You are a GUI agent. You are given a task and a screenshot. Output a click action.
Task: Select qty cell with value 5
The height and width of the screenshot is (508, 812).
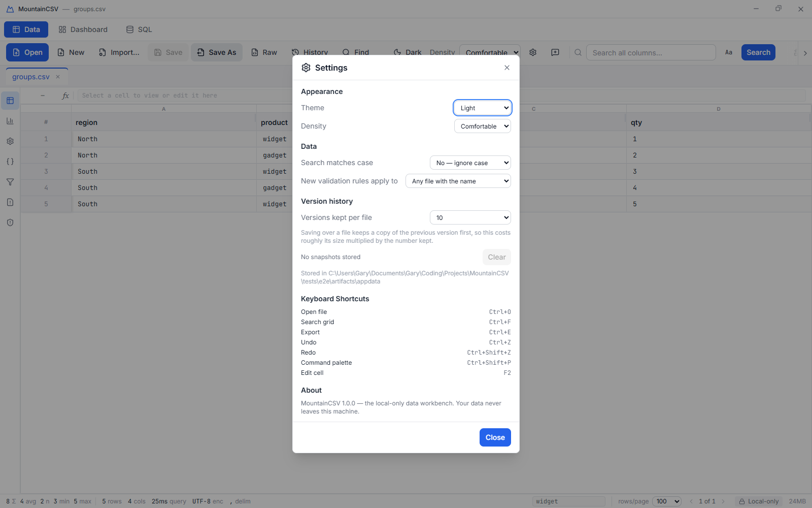pos(719,204)
